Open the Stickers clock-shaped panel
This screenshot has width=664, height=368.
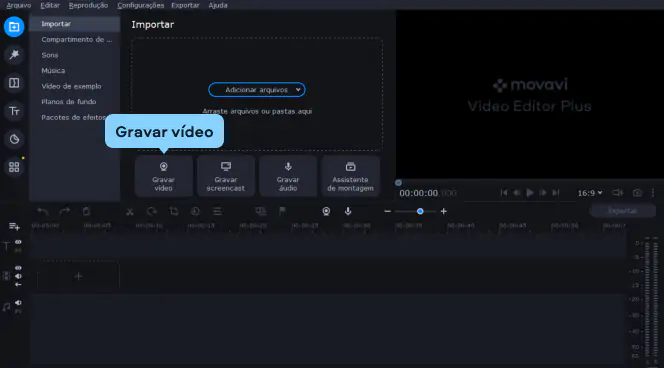[x=14, y=139]
